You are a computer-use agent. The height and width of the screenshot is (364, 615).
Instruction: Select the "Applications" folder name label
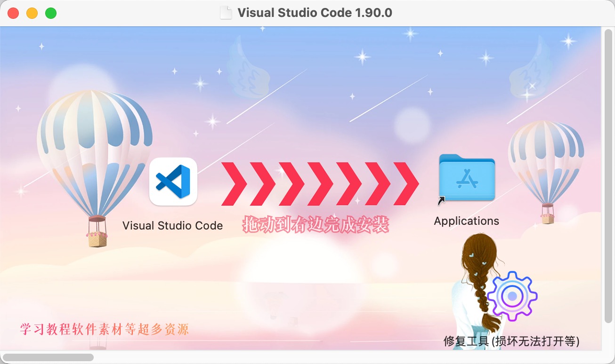coord(466,221)
